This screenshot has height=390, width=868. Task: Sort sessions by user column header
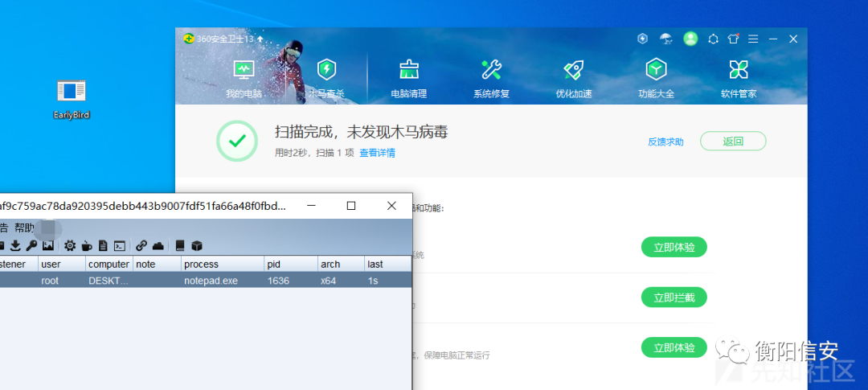pyautogui.click(x=62, y=265)
